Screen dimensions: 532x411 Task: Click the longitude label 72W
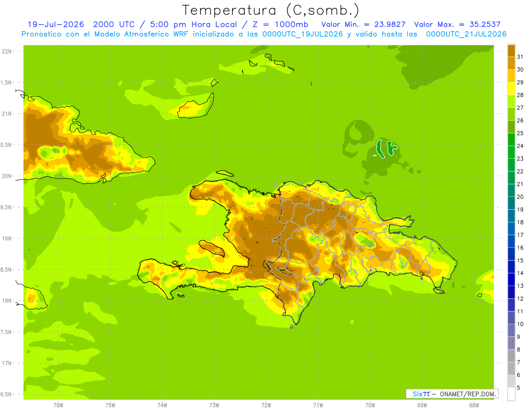click(x=266, y=405)
